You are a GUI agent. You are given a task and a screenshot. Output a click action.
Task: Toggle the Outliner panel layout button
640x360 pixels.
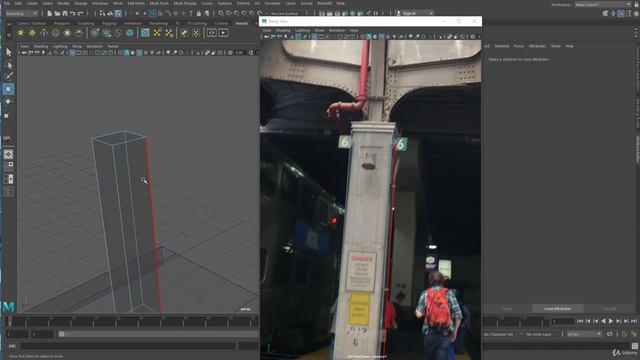pyautogui.click(x=9, y=191)
